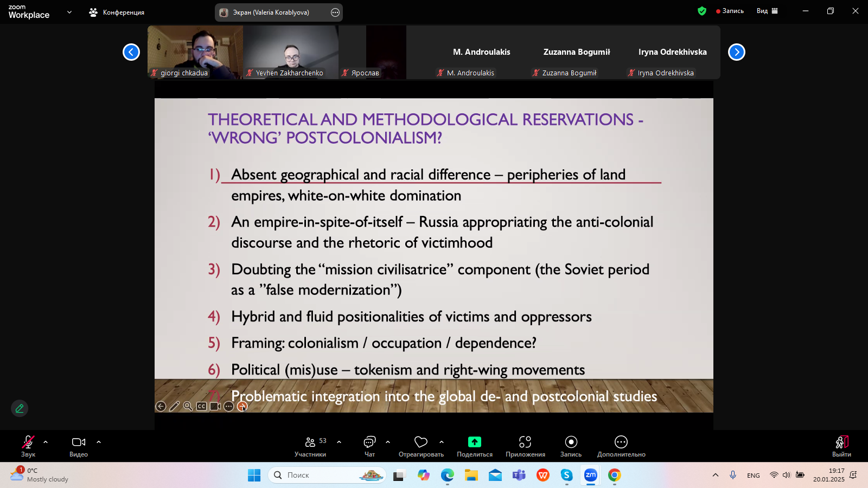The height and width of the screenshot is (488, 868).
Task: Toggle the video camera on
Action: coord(79,442)
